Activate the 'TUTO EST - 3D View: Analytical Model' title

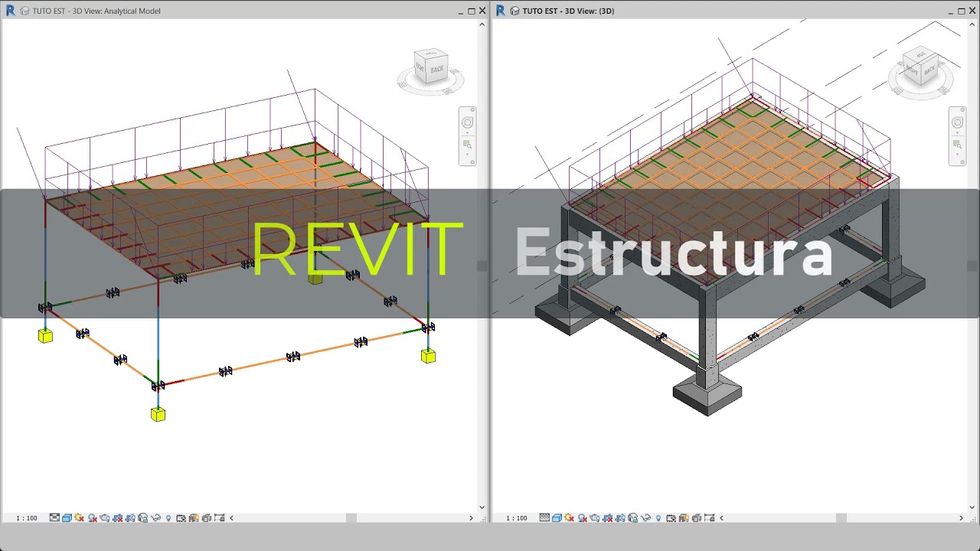coord(96,11)
